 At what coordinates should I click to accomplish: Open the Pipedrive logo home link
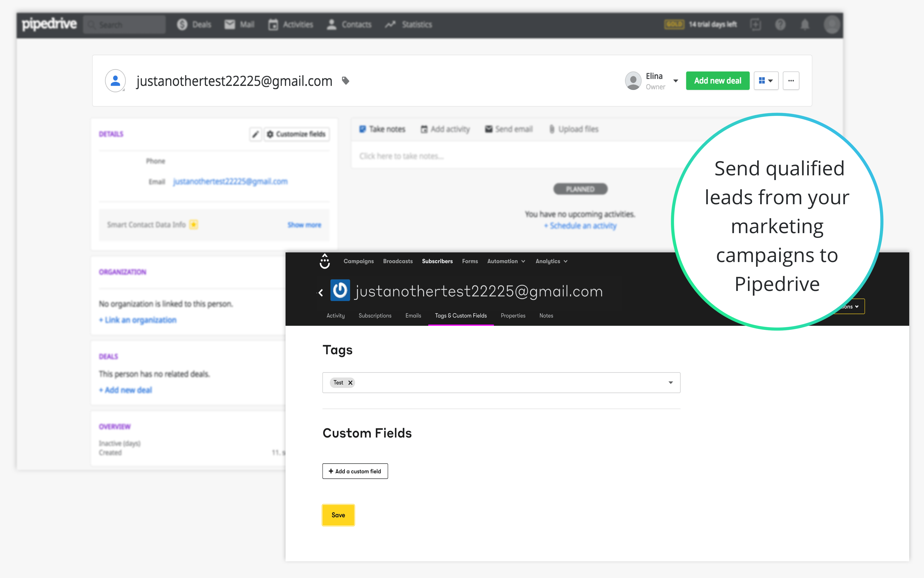[49, 24]
